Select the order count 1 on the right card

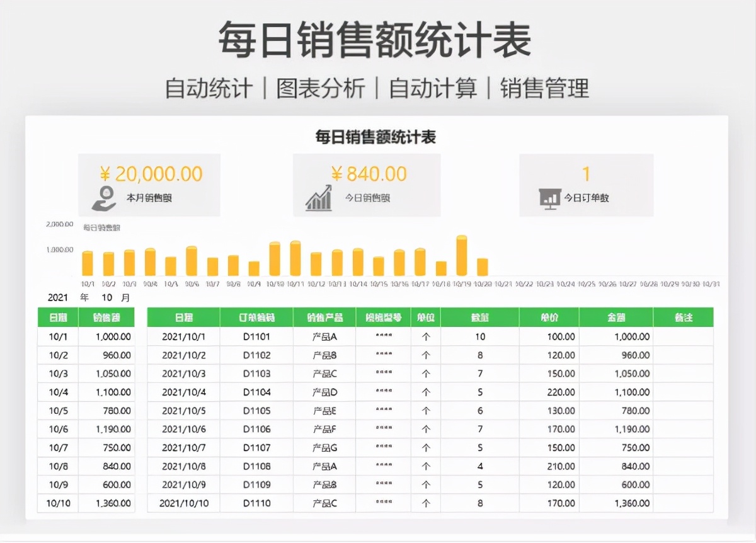coord(586,173)
